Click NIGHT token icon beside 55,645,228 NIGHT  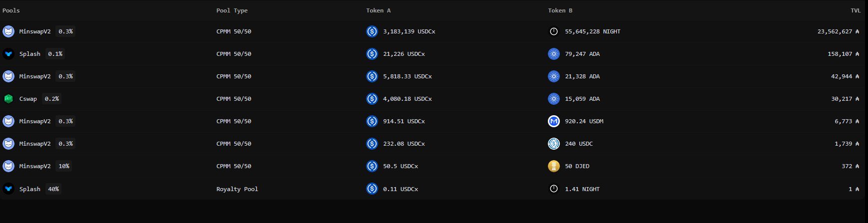tap(554, 31)
